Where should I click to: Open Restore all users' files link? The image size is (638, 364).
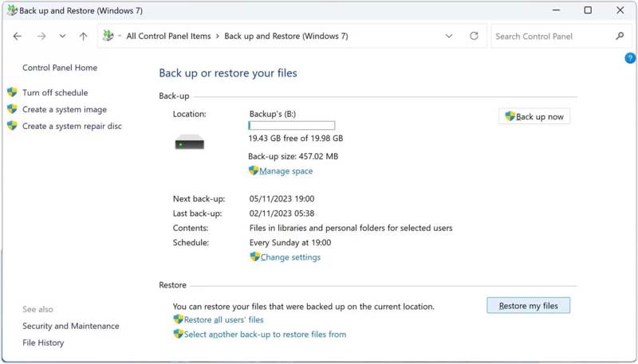224,319
